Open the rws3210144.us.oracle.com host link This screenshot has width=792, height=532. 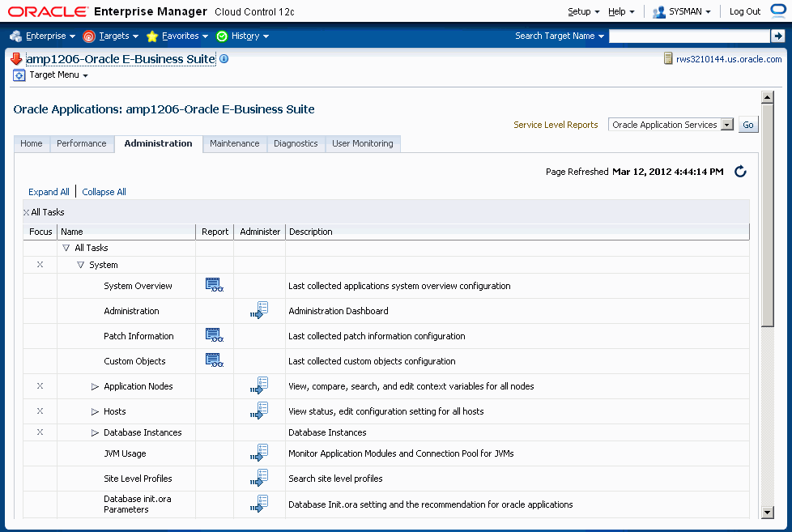[729, 59]
